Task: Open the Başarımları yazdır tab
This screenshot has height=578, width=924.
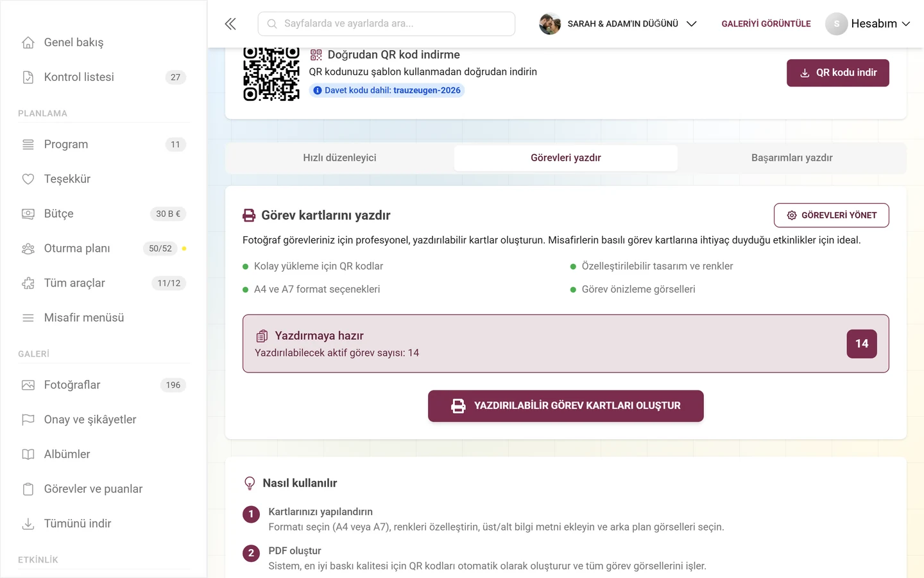Action: [792, 158]
